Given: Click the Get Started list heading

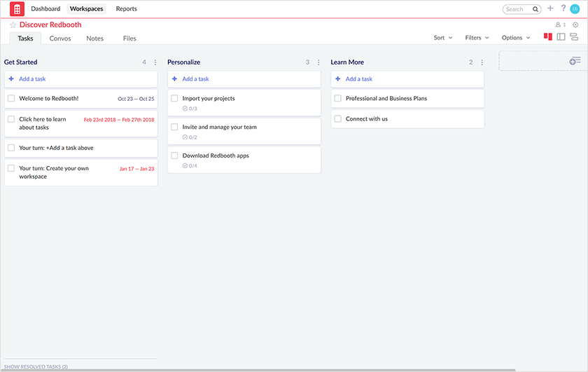Looking at the screenshot, I should click(20, 62).
